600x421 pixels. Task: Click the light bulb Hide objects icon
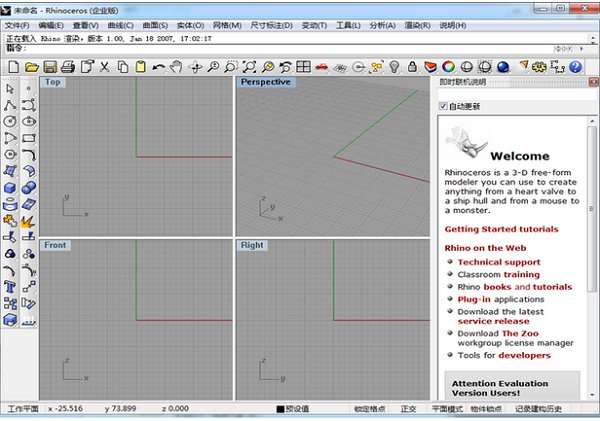coord(395,67)
